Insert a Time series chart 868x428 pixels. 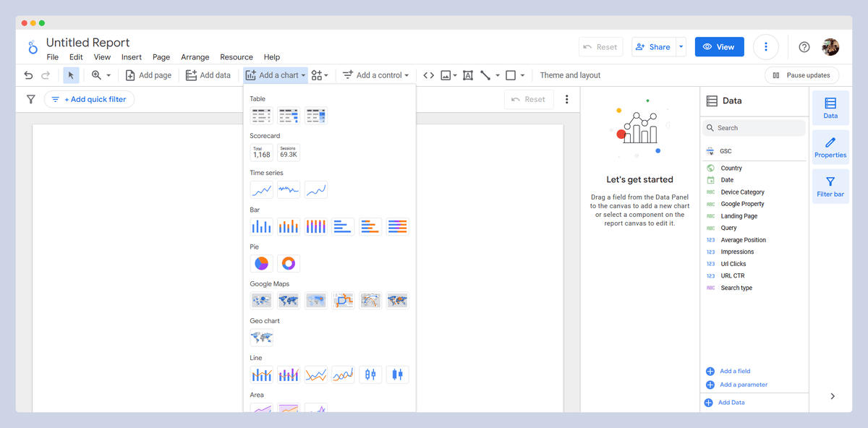click(261, 190)
